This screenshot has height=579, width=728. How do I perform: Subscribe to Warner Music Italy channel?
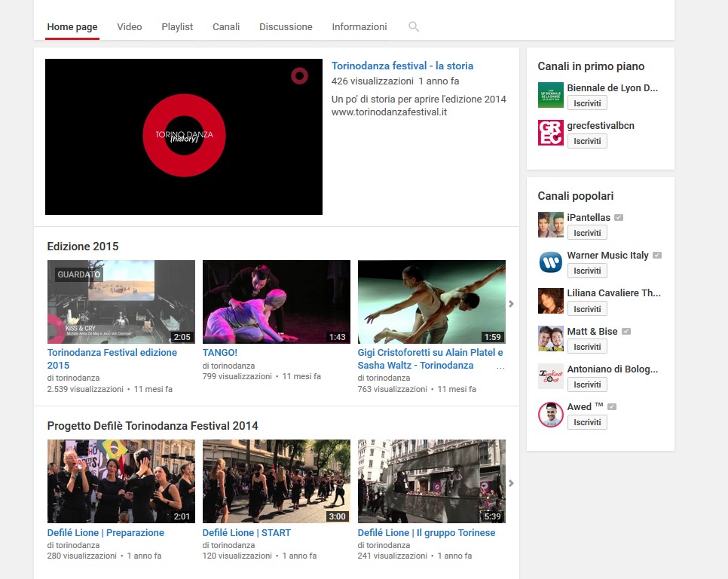tap(587, 271)
